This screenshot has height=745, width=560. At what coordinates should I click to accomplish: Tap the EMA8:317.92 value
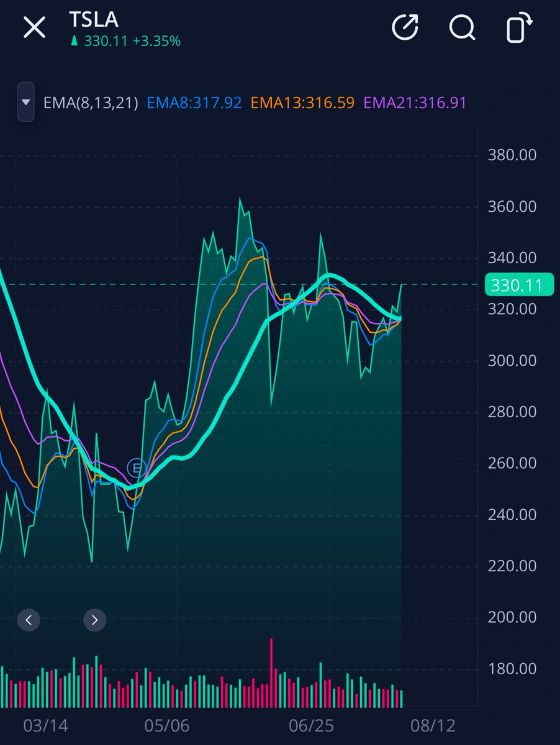coord(194,102)
